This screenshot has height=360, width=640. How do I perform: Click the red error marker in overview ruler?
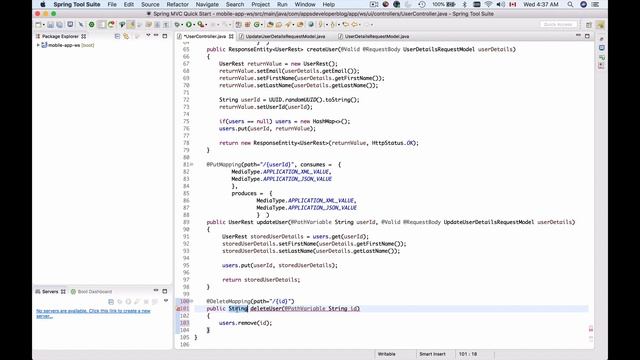point(591,329)
